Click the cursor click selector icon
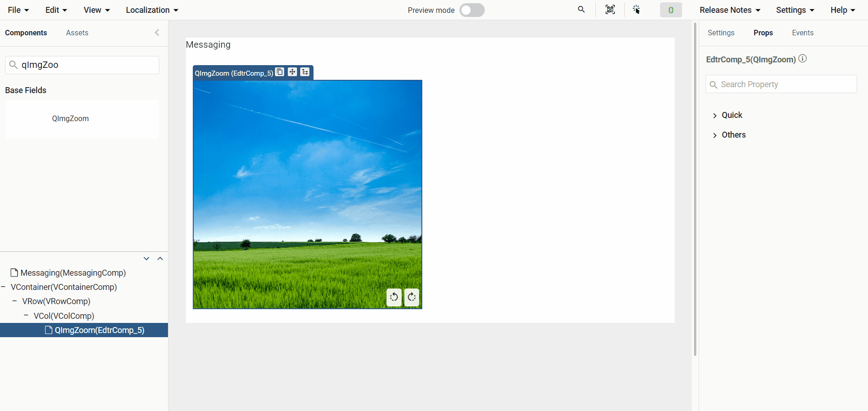The width and height of the screenshot is (868, 411). point(636,10)
